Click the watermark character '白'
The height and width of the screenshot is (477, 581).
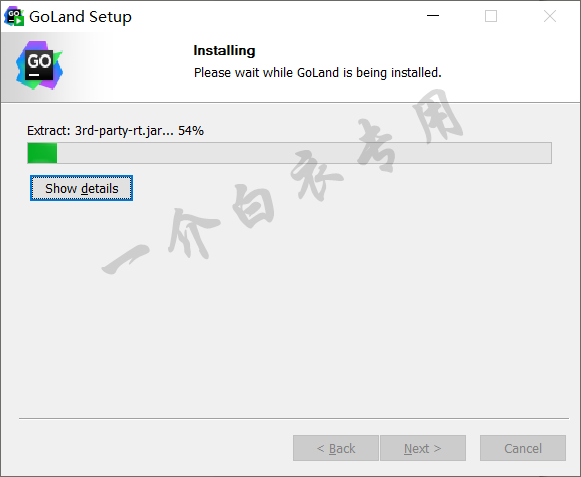click(253, 205)
